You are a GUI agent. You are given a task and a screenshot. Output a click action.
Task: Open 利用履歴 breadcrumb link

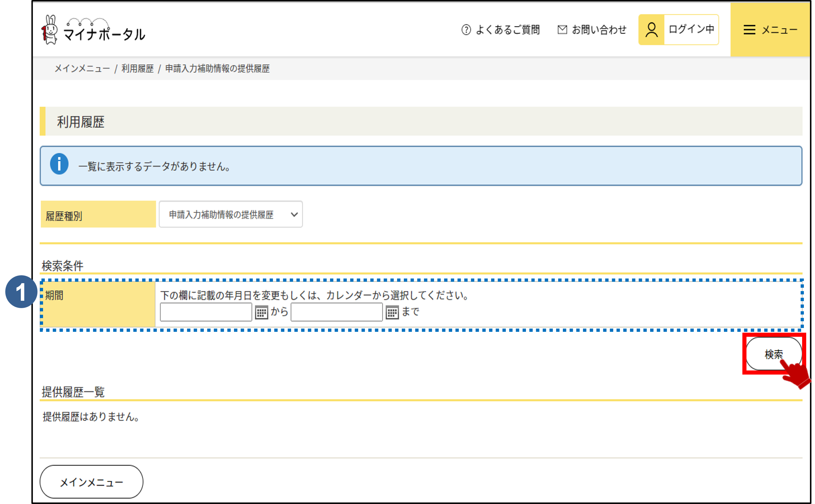tap(137, 69)
